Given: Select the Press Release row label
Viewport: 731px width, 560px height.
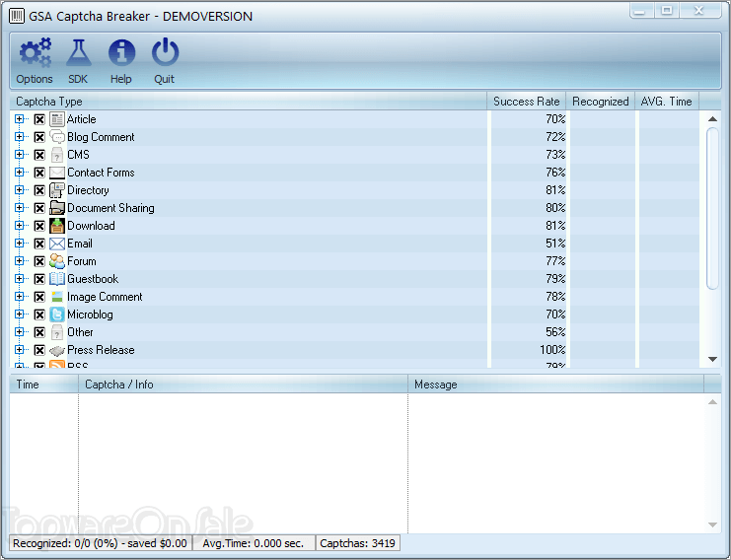Looking at the screenshot, I should [x=101, y=350].
